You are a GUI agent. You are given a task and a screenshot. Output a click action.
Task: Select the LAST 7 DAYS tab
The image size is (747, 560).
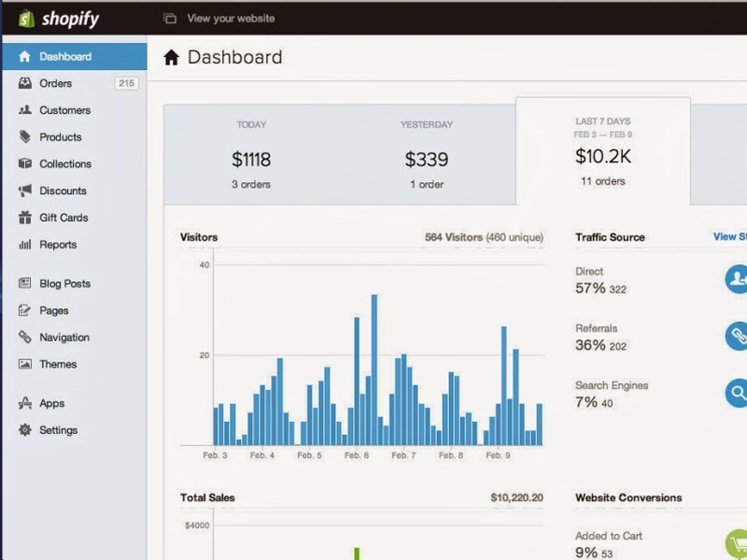coord(602,151)
